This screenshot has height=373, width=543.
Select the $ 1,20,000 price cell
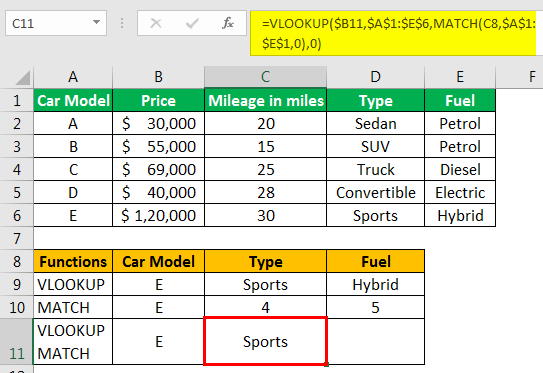click(x=159, y=215)
